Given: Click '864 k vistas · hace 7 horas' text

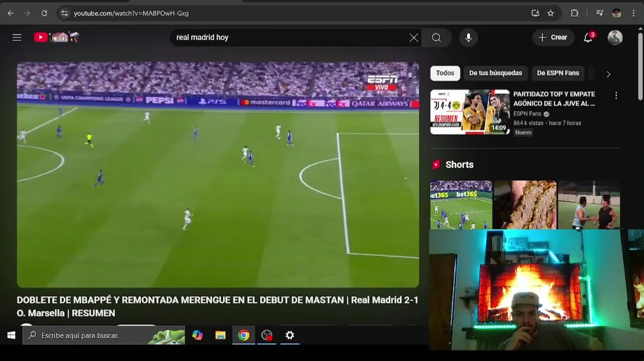Looking at the screenshot, I should (x=547, y=123).
